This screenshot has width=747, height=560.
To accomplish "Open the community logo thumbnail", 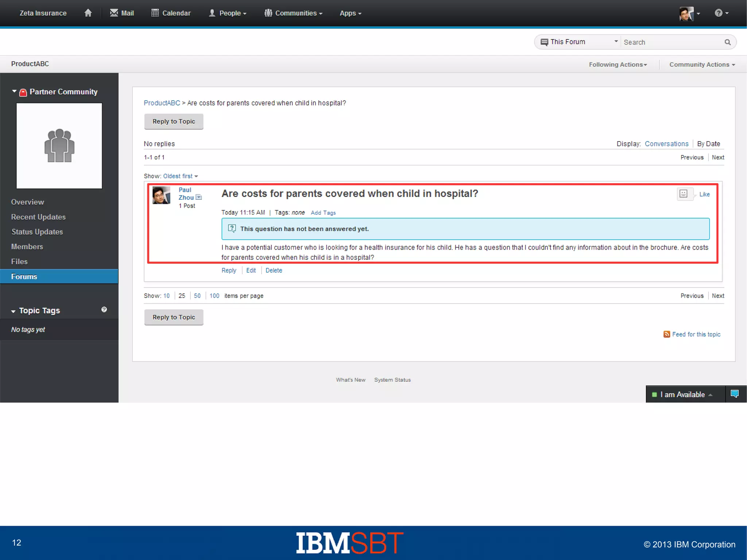I will click(59, 146).
